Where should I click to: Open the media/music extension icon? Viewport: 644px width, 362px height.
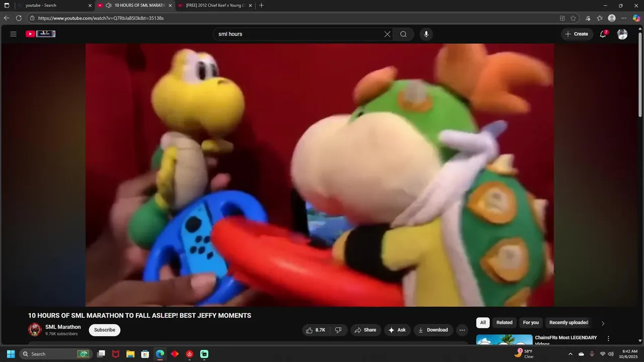tap(588, 18)
